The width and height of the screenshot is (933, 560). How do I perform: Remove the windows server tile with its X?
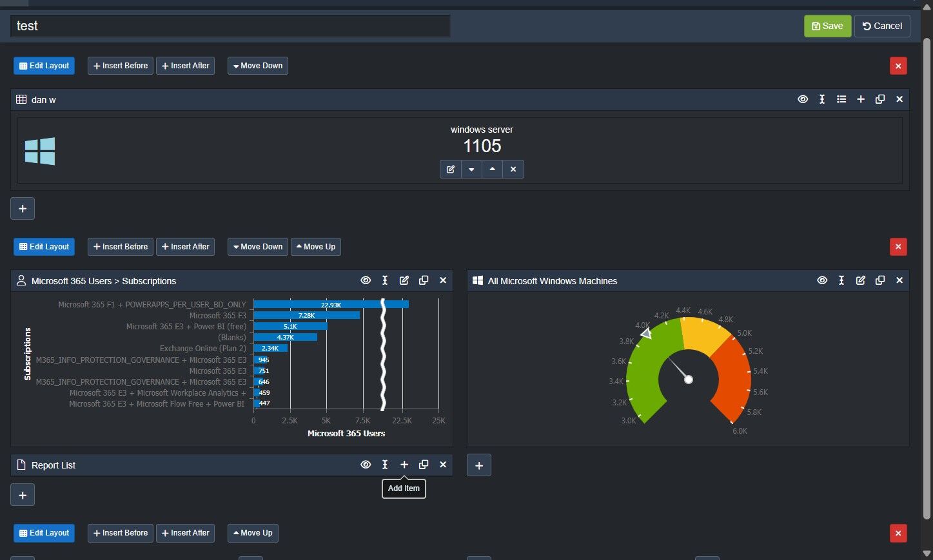pyautogui.click(x=513, y=169)
